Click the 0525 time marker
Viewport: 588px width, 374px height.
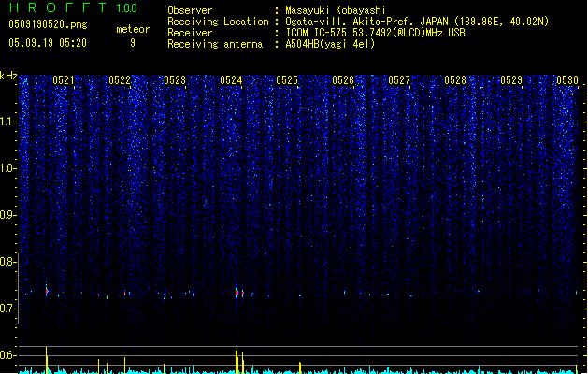(x=287, y=80)
